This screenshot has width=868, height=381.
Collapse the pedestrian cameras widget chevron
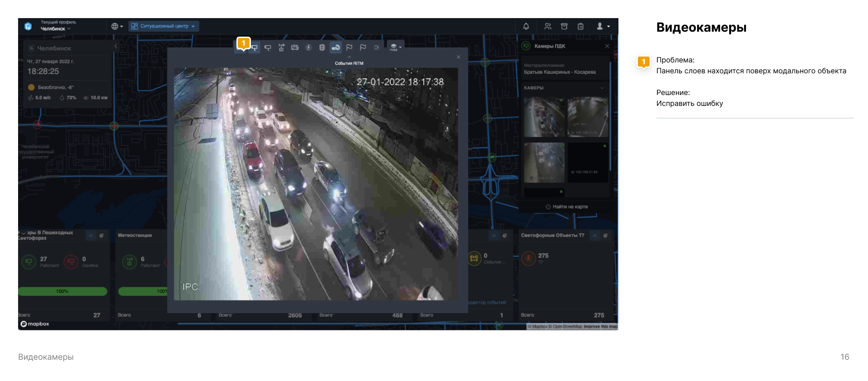[24, 233]
